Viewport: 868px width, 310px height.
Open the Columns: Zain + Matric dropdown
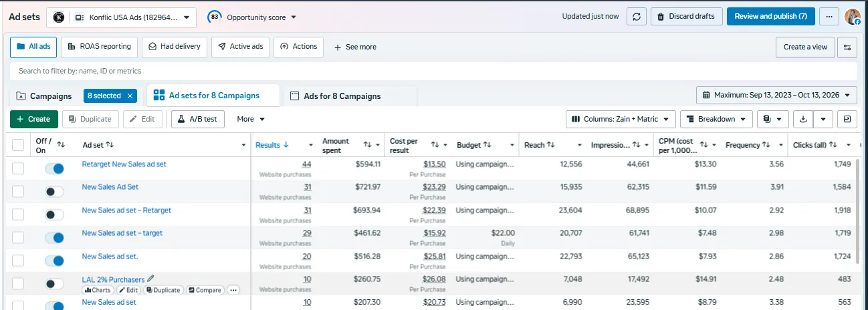621,119
